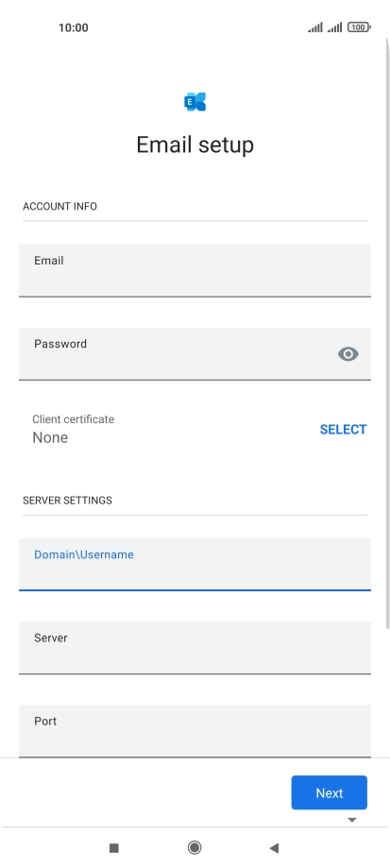The width and height of the screenshot is (390, 868).
Task: Tap the Email setup title
Action: pyautogui.click(x=195, y=145)
